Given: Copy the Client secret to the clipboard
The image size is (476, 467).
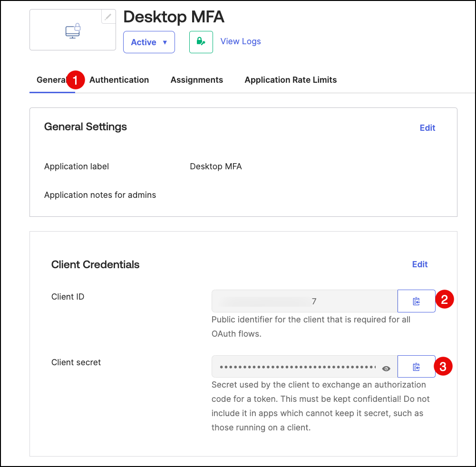Looking at the screenshot, I should pos(416,367).
